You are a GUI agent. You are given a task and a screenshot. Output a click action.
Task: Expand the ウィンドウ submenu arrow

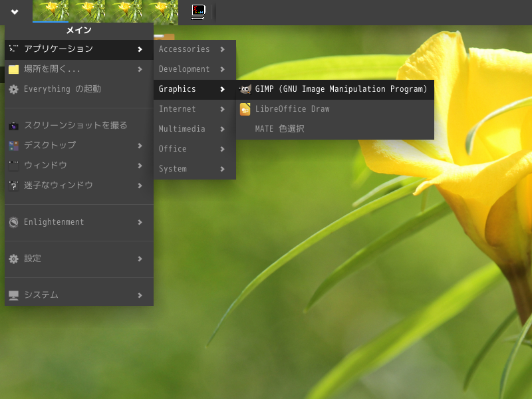pyautogui.click(x=140, y=166)
